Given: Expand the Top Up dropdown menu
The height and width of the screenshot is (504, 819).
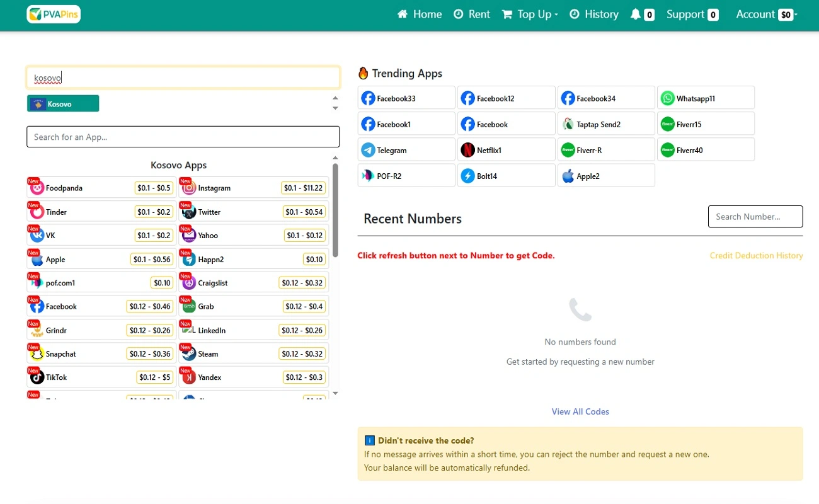Looking at the screenshot, I should (x=530, y=14).
